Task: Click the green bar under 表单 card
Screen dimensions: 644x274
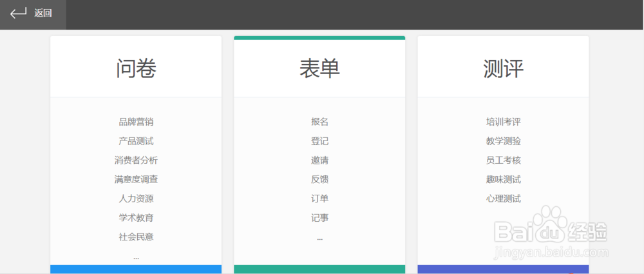Action: (x=319, y=269)
